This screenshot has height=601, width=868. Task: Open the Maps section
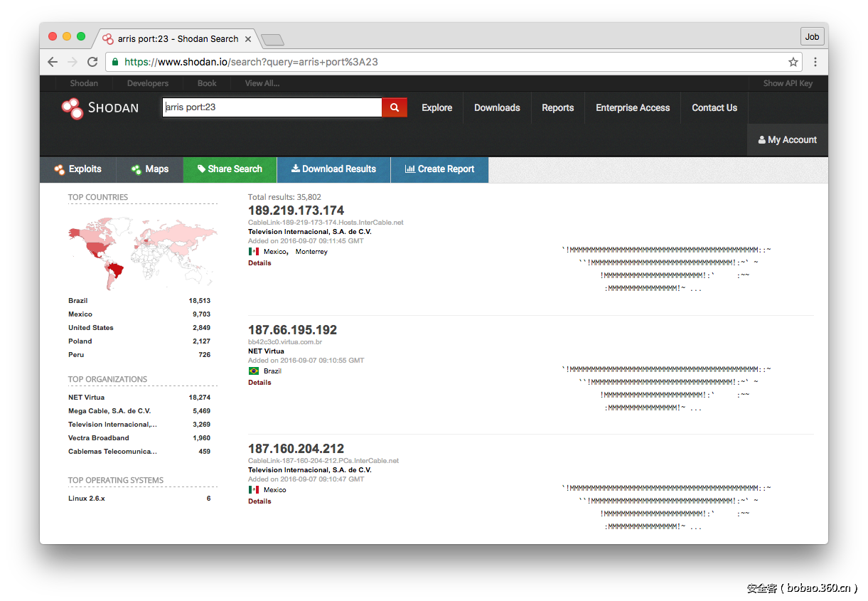(x=150, y=169)
